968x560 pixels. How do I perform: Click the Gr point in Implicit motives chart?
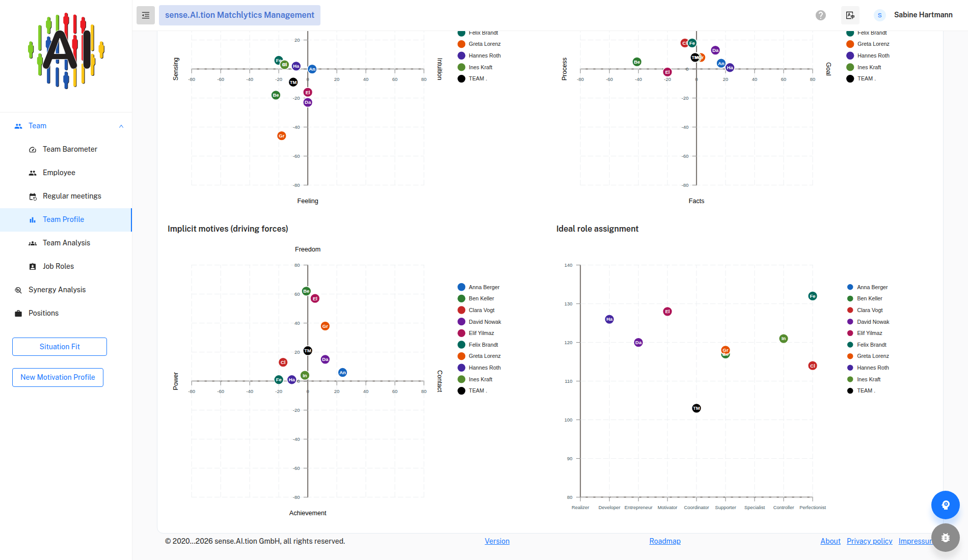pyautogui.click(x=325, y=326)
